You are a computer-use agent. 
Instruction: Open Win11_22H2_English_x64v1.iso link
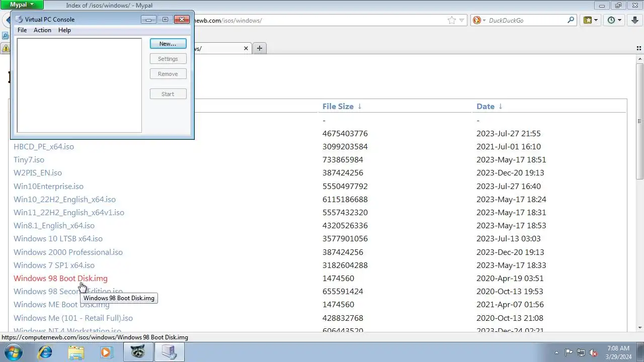pos(69,213)
